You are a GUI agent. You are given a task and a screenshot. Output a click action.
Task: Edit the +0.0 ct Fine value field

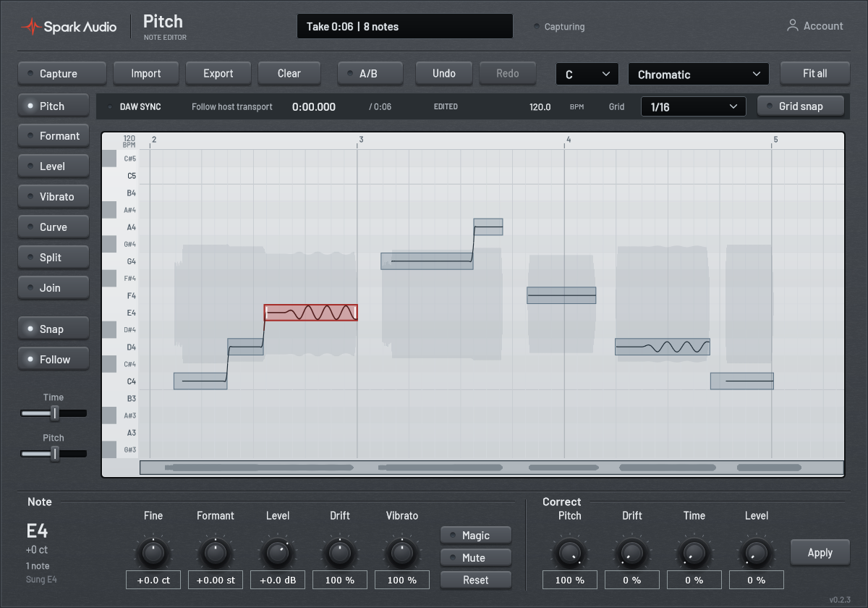tap(153, 580)
